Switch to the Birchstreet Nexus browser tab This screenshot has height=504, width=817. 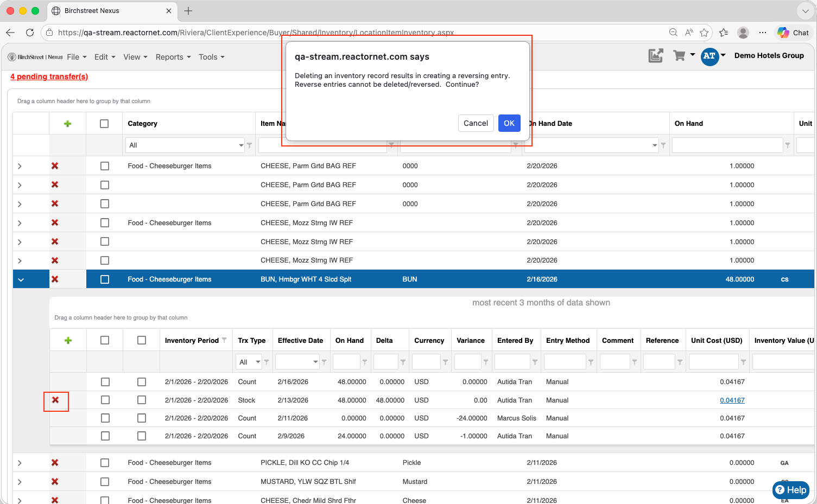[x=111, y=11]
